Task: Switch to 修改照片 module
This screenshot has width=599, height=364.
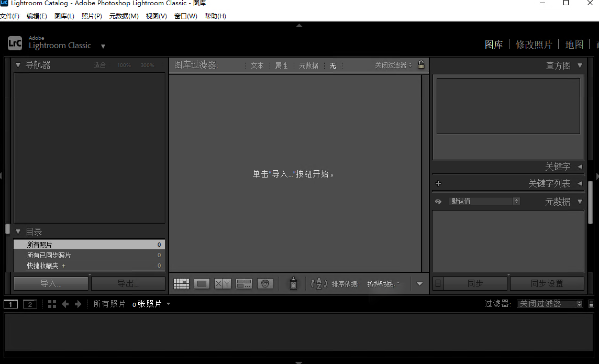Action: pos(534,45)
